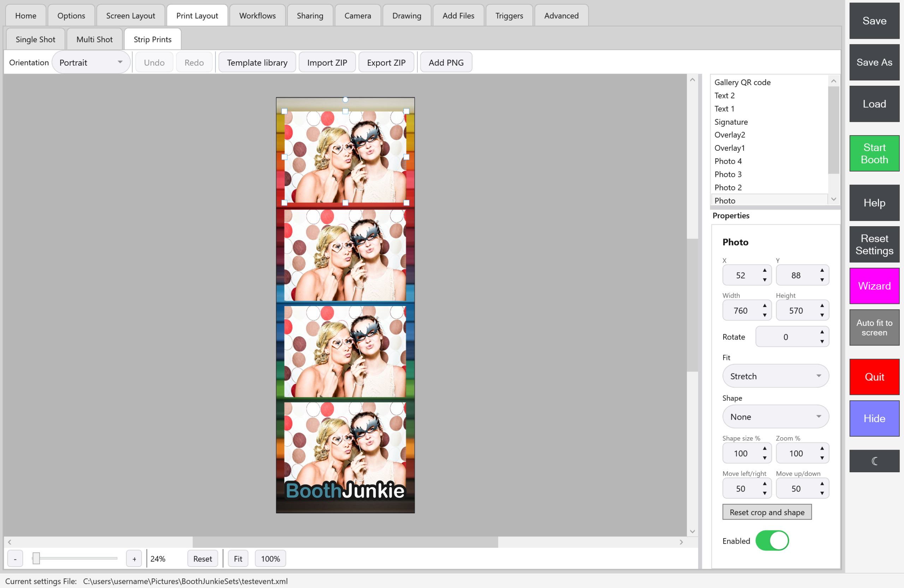Increase the X position value
The height and width of the screenshot is (588, 904).
coord(765,270)
